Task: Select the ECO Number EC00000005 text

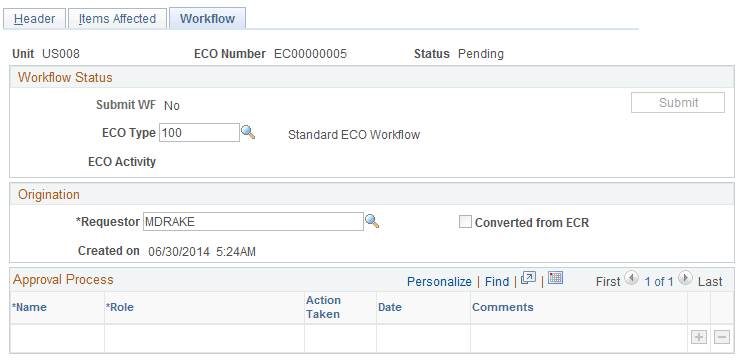Action: pyautogui.click(x=310, y=54)
